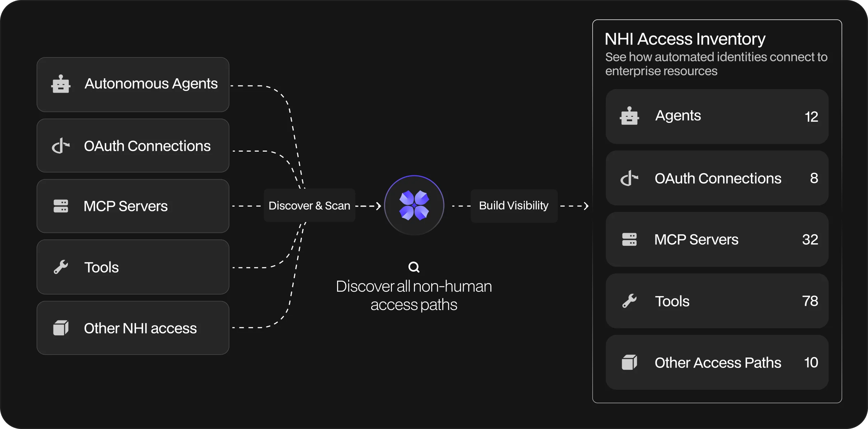Image resolution: width=868 pixels, height=429 pixels.
Task: Select the Build Visibility label
Action: [514, 206]
